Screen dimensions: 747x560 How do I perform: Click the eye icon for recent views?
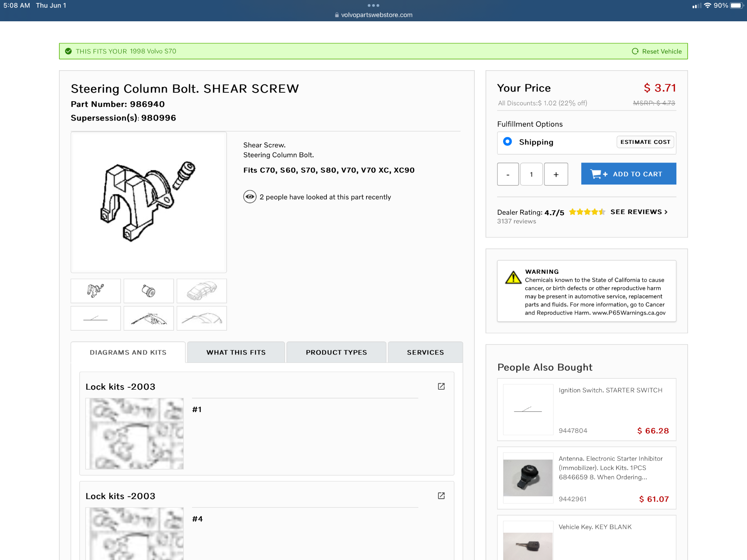click(249, 197)
